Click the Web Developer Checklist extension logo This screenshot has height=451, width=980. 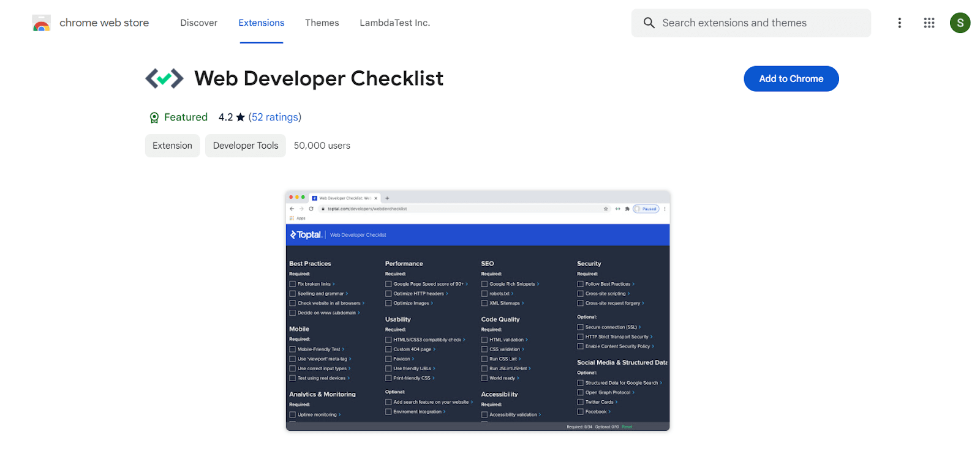164,78
